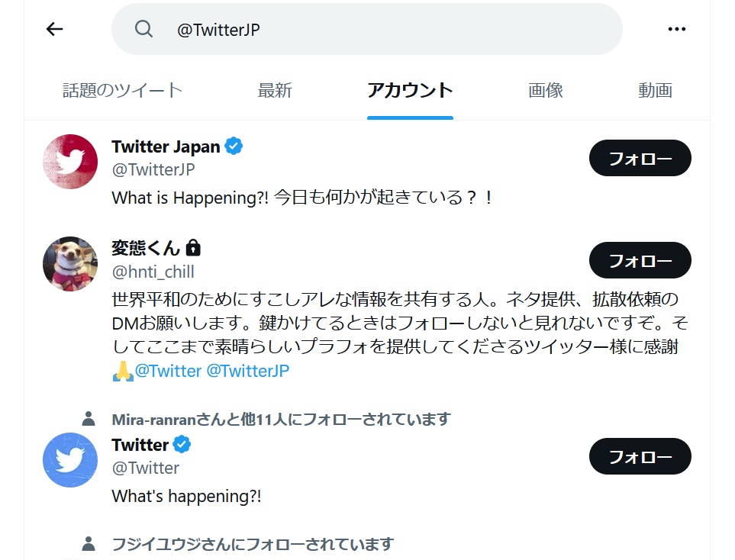Open the @TwitterJP mention link in bio
Image resolution: width=735 pixels, height=560 pixels.
(x=248, y=371)
